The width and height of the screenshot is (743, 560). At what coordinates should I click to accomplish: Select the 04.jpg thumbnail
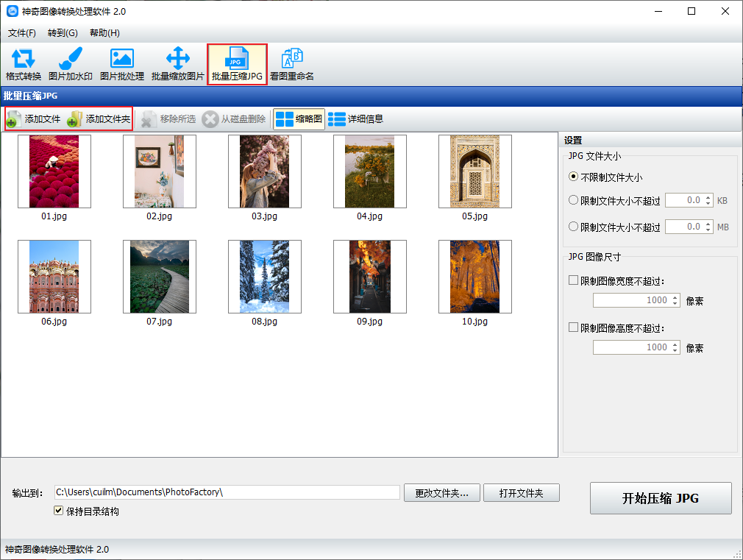[369, 171]
